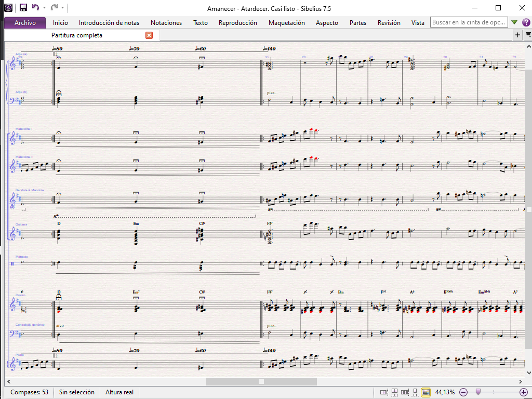Open the Archivo tab
This screenshot has width=532, height=399.
click(x=25, y=23)
